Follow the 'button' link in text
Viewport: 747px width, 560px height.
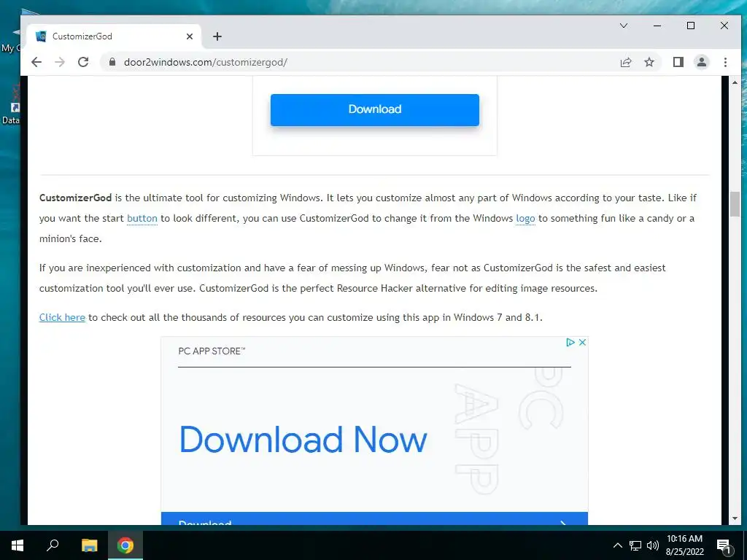142,219
